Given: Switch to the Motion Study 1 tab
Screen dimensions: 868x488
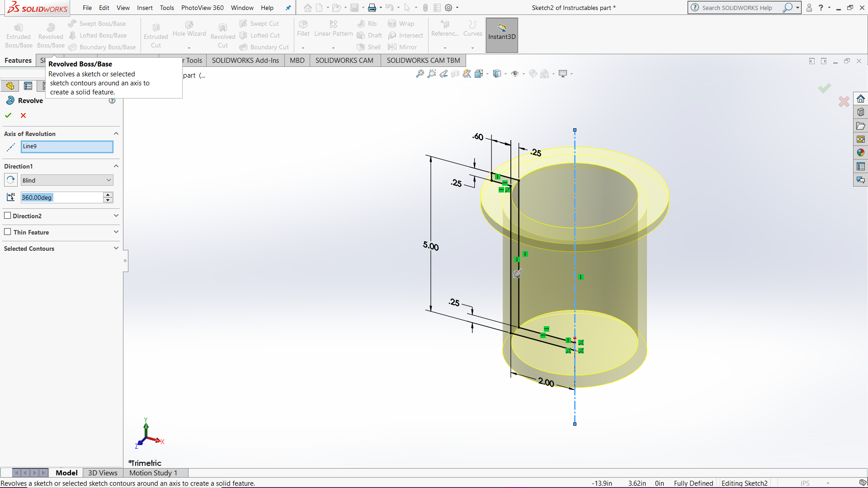Looking at the screenshot, I should [x=153, y=473].
